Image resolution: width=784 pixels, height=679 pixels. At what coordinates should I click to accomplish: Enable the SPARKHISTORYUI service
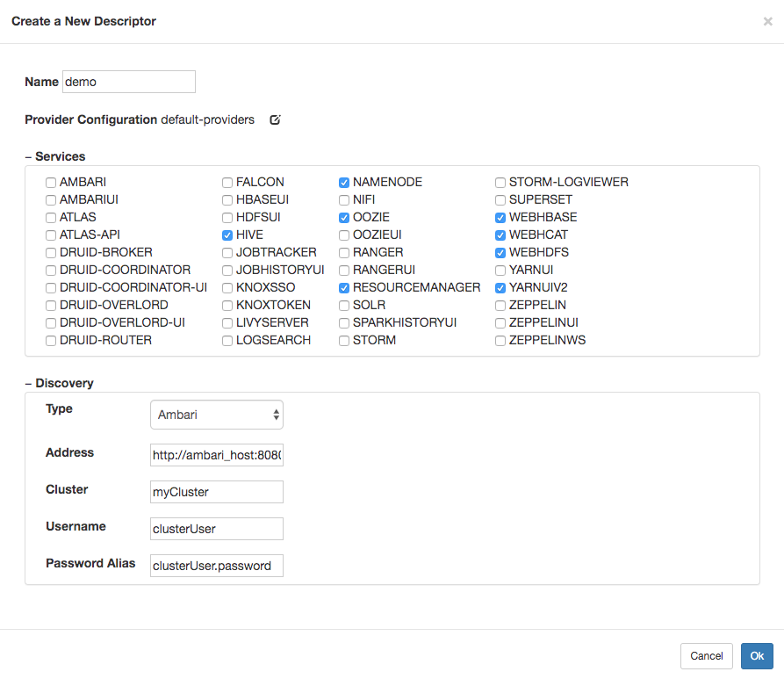(343, 322)
